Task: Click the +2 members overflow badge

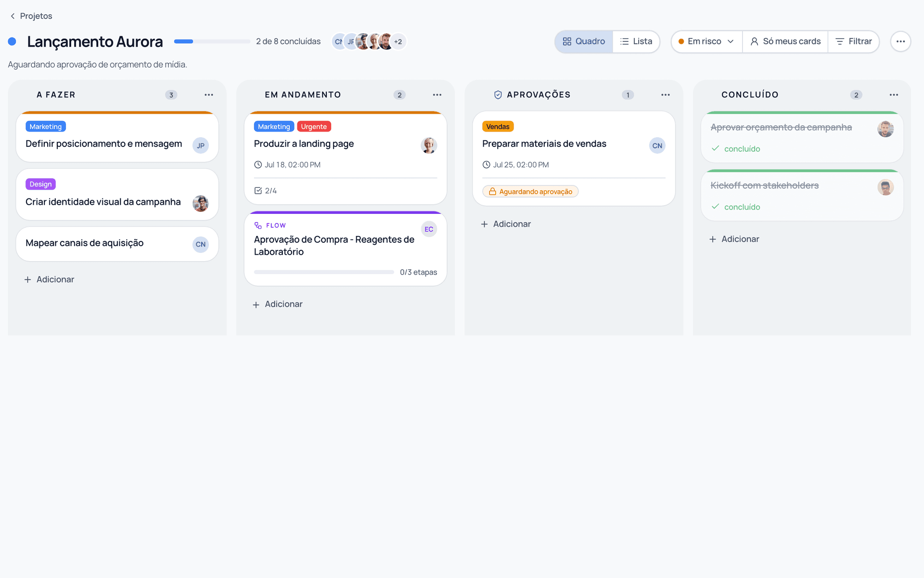Action: click(x=398, y=41)
